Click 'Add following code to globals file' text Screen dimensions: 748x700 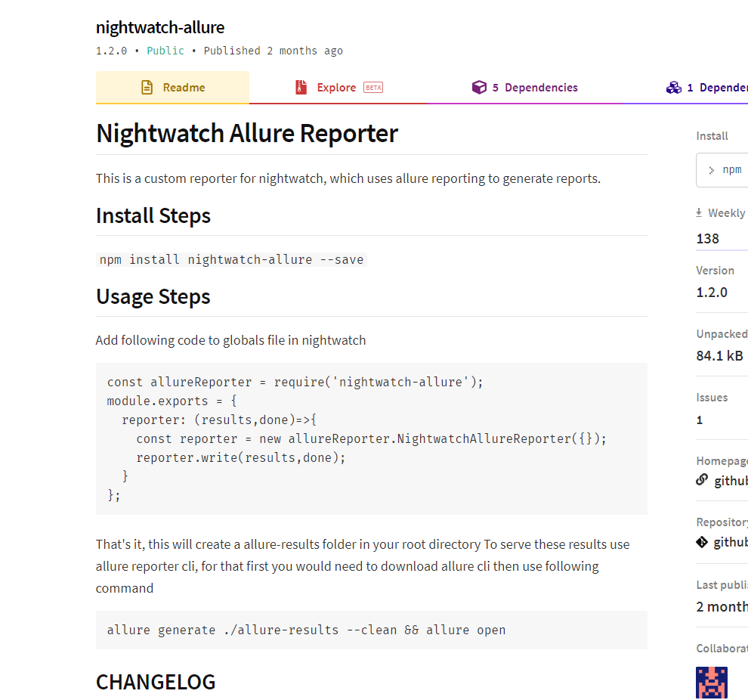click(230, 340)
